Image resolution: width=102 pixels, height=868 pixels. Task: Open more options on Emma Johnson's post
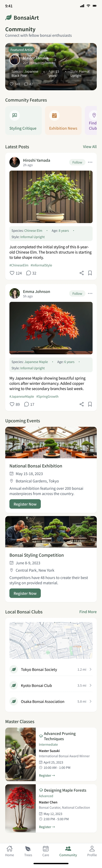(x=90, y=293)
